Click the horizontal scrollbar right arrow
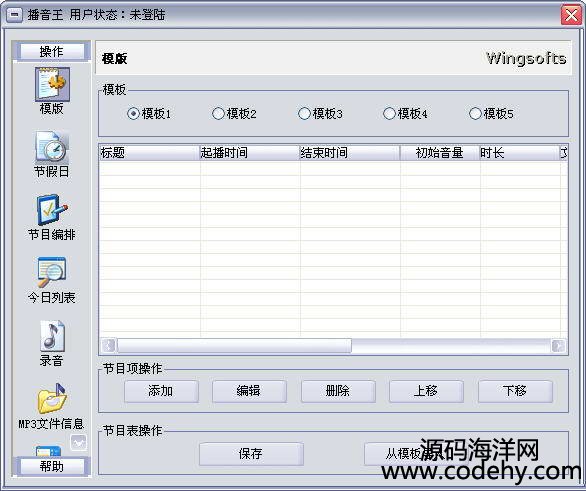 coord(558,346)
